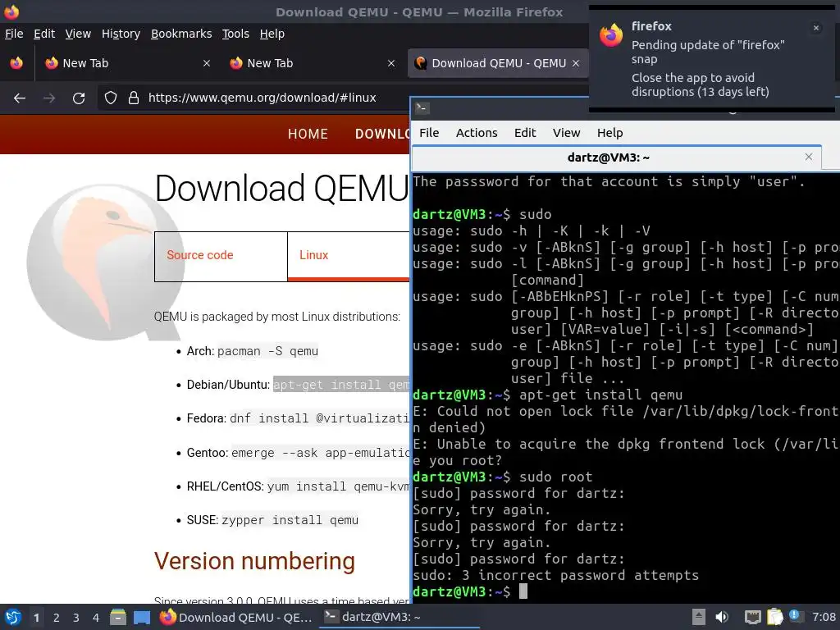The image size is (840, 630).
Task: Click the Version numbering heading
Action: [x=254, y=561]
